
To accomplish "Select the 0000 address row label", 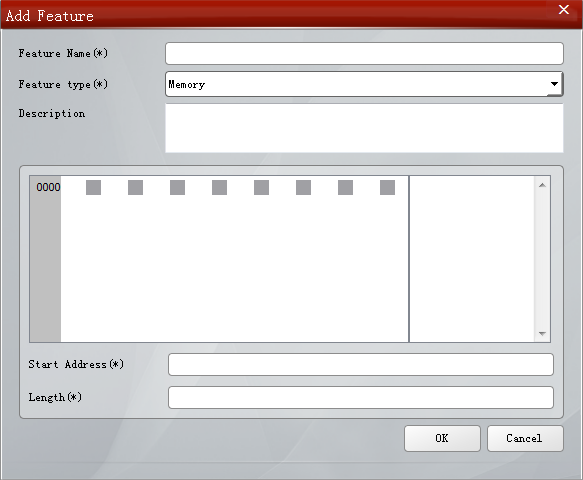I will (x=48, y=187).
